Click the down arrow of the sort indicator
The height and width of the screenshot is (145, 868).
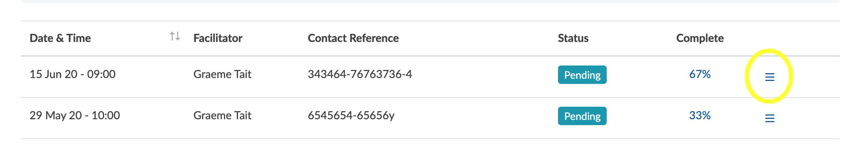point(178,36)
